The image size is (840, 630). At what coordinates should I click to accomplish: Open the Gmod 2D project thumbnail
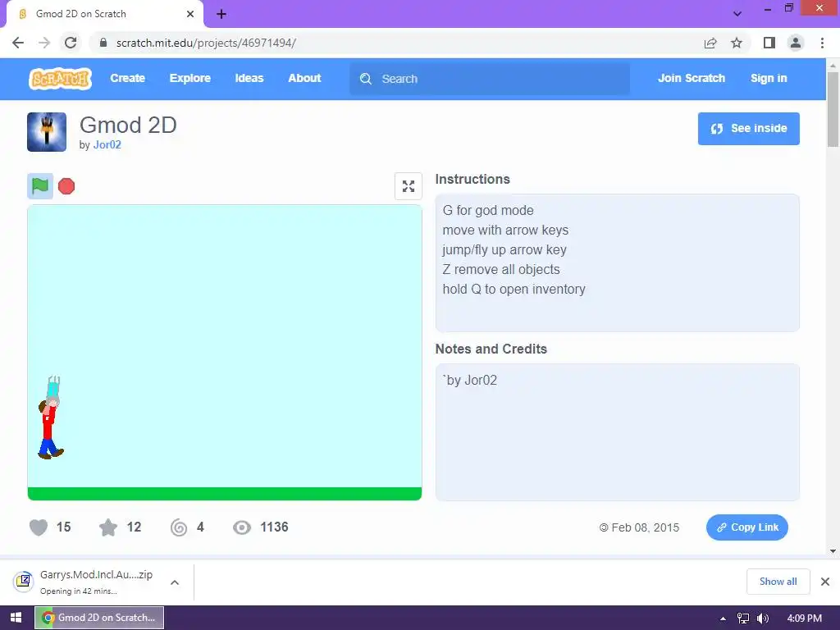pos(47,132)
